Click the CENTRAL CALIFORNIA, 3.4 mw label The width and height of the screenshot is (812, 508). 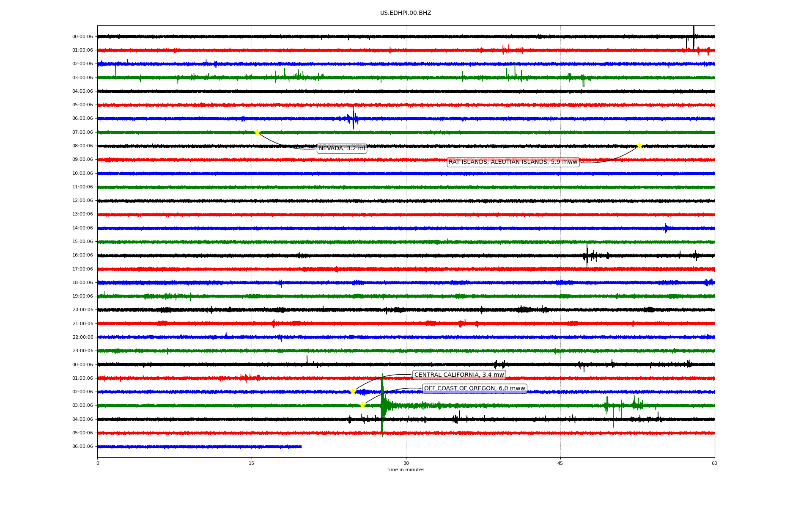pos(459,375)
